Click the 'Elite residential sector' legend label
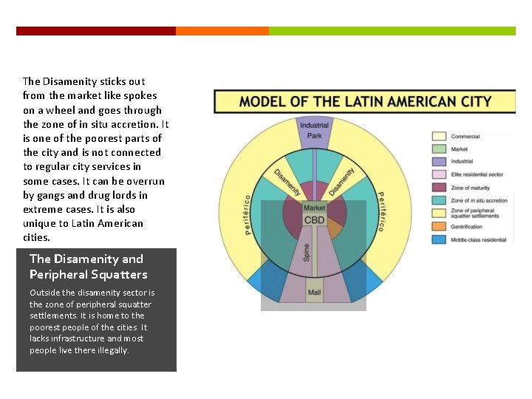The image size is (532, 399). 477,174
